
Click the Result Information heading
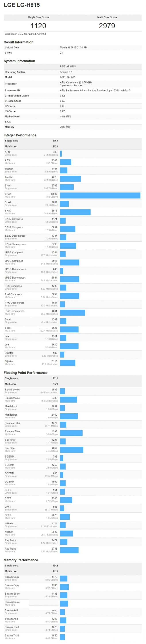[19, 42]
